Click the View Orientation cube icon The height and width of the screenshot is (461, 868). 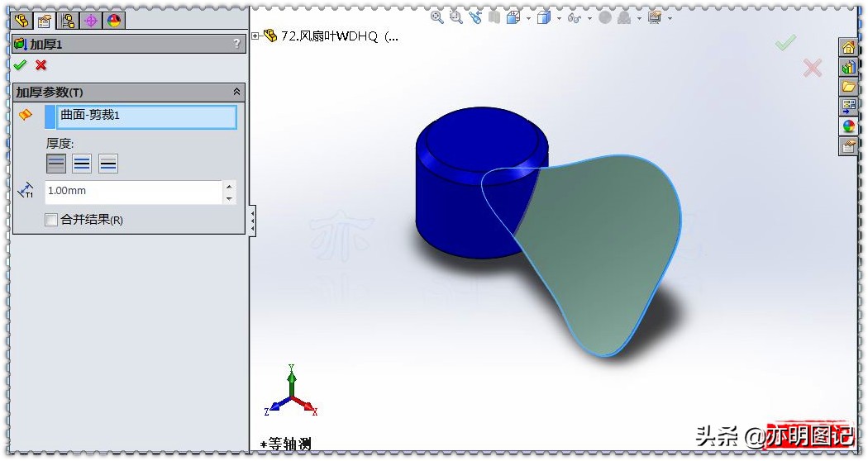(513, 17)
